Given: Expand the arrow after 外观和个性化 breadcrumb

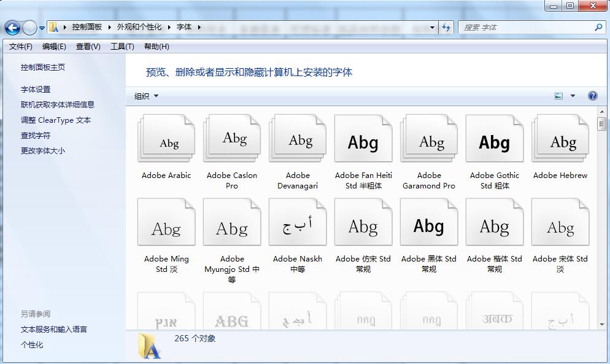Looking at the screenshot, I should [x=169, y=27].
